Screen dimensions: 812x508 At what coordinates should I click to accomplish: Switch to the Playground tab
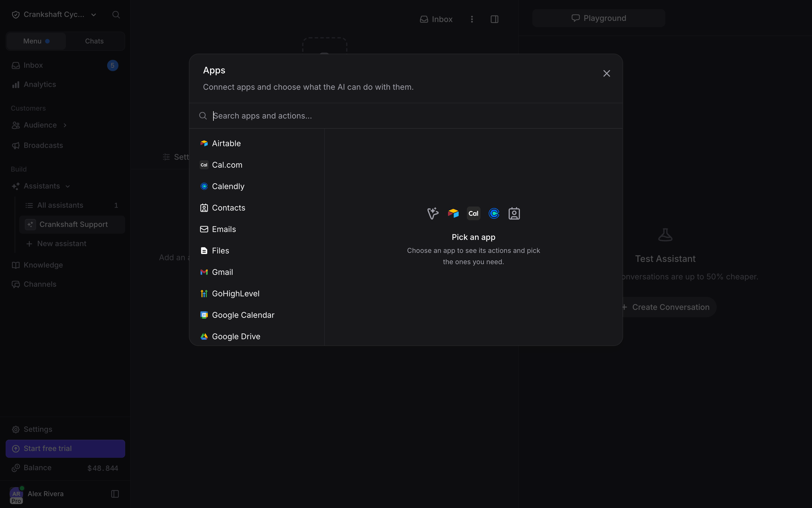click(599, 18)
